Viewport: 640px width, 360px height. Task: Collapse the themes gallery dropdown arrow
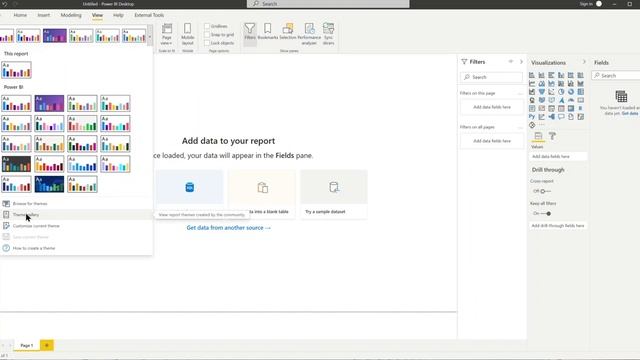click(150, 36)
